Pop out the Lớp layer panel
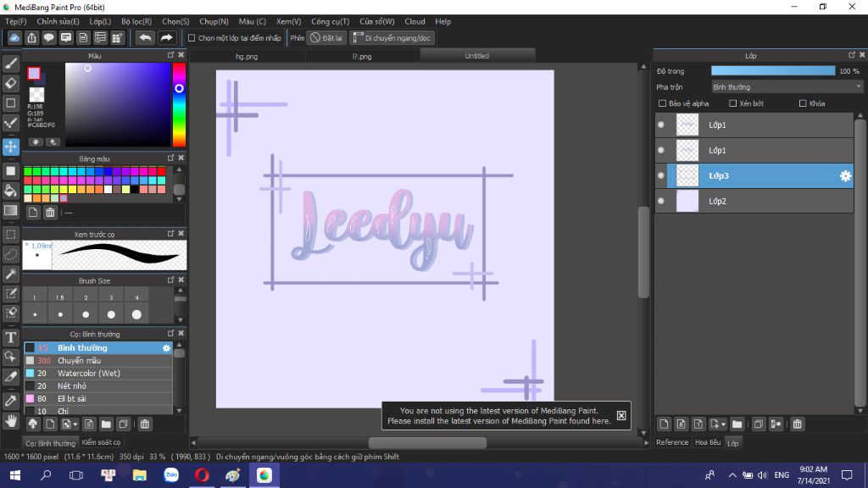868x488 pixels. pyautogui.click(x=851, y=55)
